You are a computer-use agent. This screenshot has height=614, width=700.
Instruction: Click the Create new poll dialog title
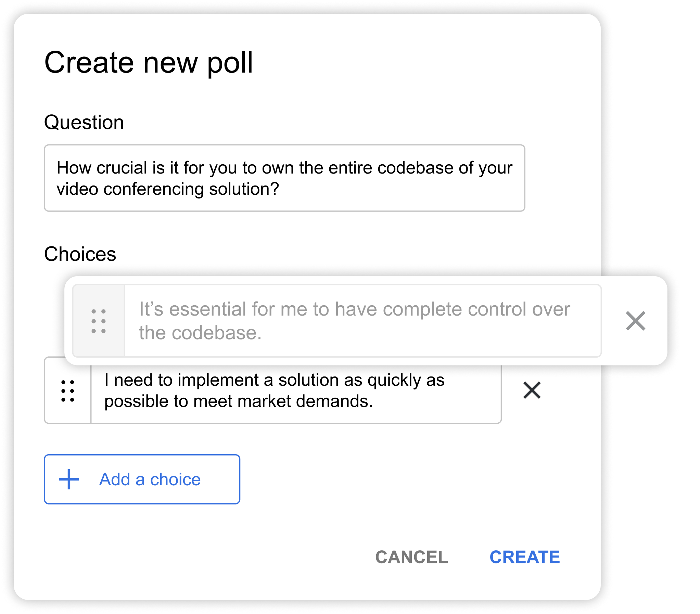149,63
